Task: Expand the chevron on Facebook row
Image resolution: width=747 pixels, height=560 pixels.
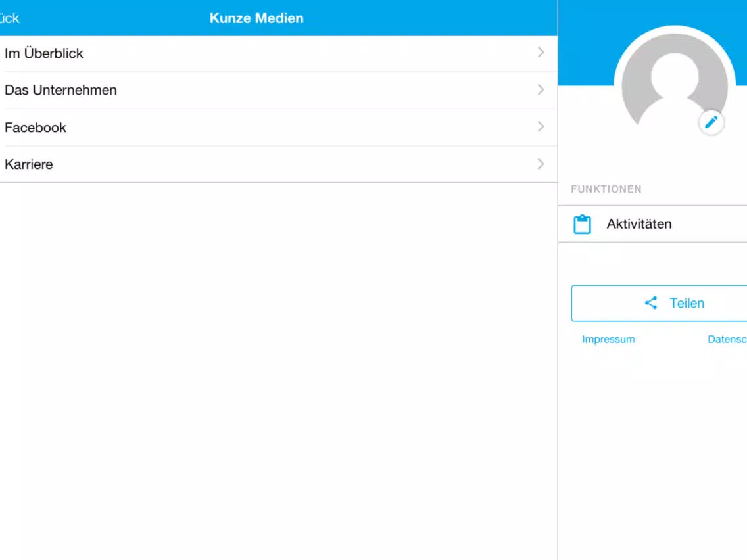Action: click(x=541, y=127)
